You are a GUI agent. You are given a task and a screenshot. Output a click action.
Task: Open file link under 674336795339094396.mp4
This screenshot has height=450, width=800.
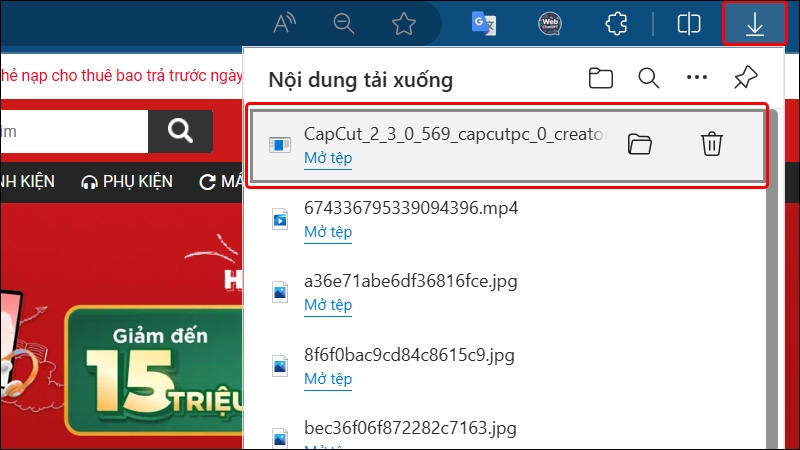point(328,232)
